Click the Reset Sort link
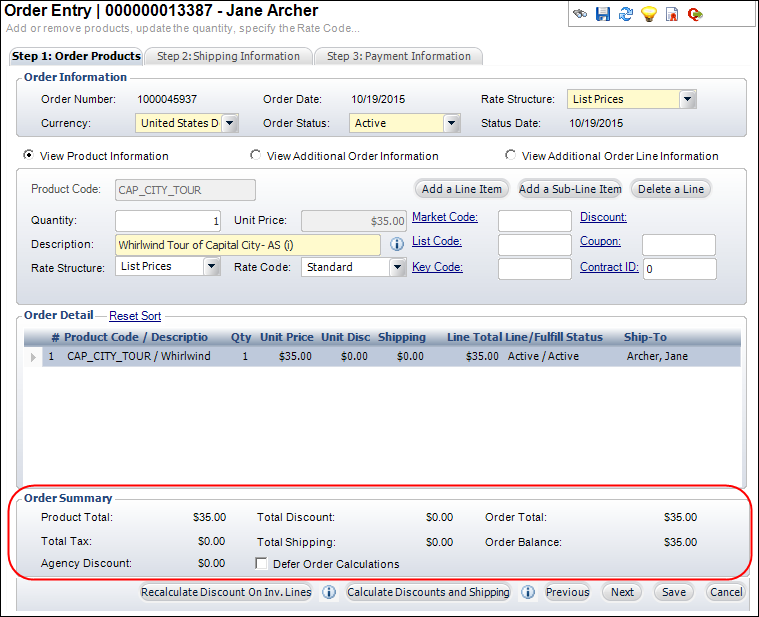 (x=135, y=316)
